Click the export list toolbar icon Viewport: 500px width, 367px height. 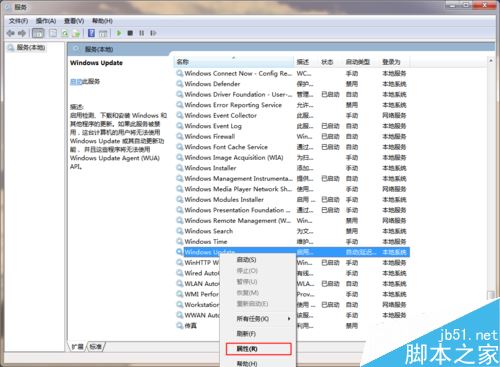click(x=76, y=33)
